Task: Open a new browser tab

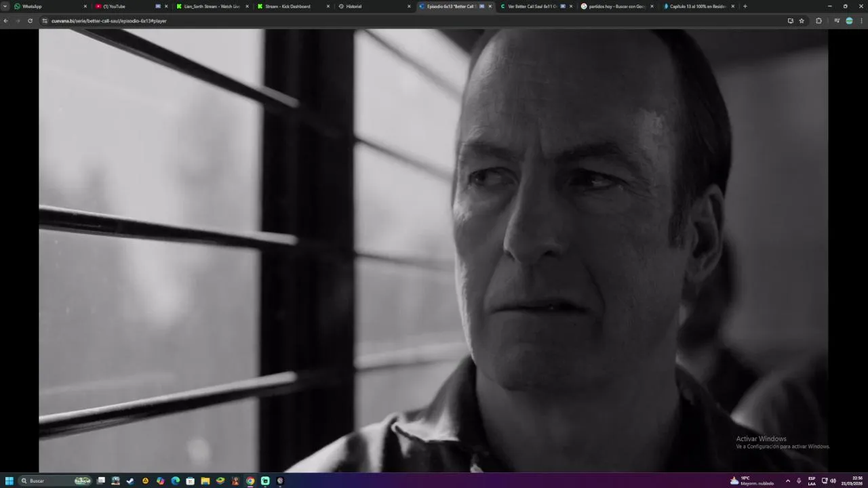Action: click(745, 6)
